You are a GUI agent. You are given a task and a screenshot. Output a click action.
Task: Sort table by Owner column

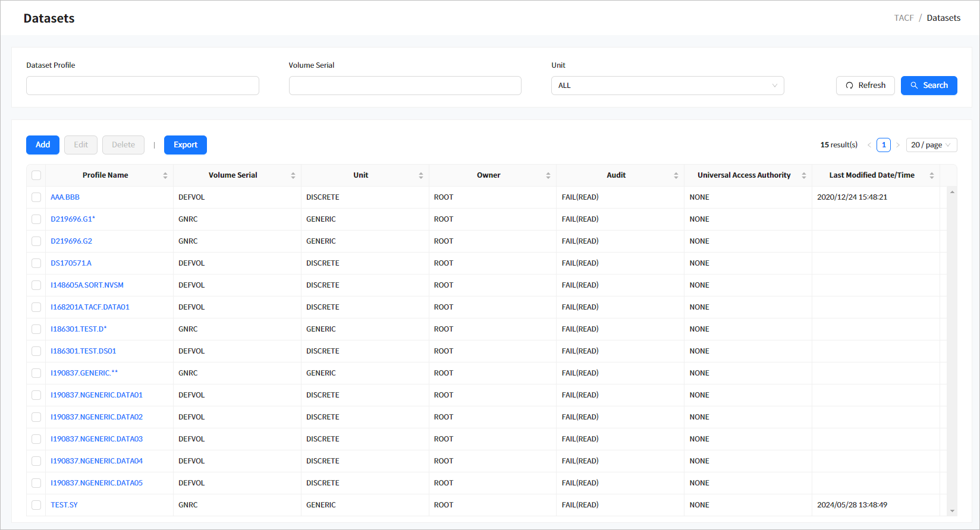(x=548, y=175)
